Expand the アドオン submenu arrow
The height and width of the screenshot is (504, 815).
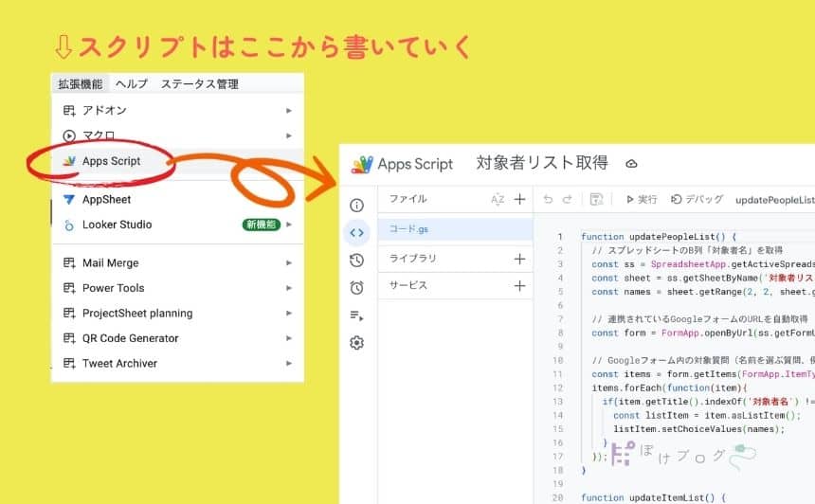point(288,111)
